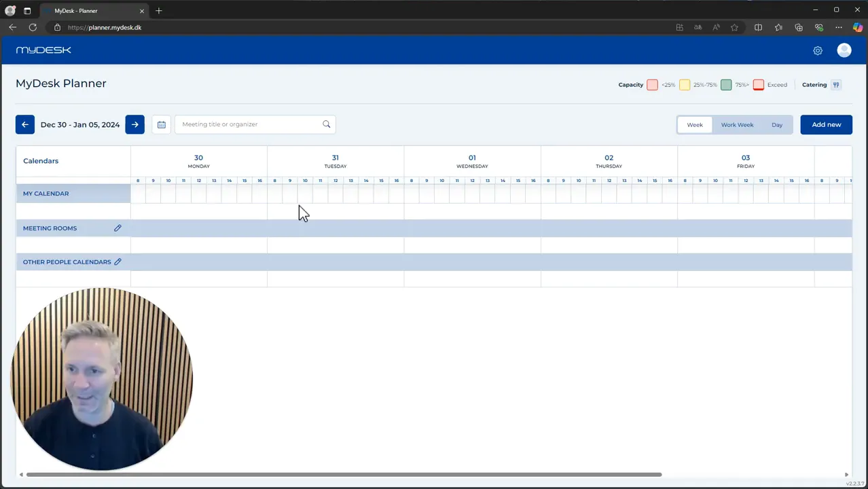Click the Catering fork-and-knife icon

836,85
